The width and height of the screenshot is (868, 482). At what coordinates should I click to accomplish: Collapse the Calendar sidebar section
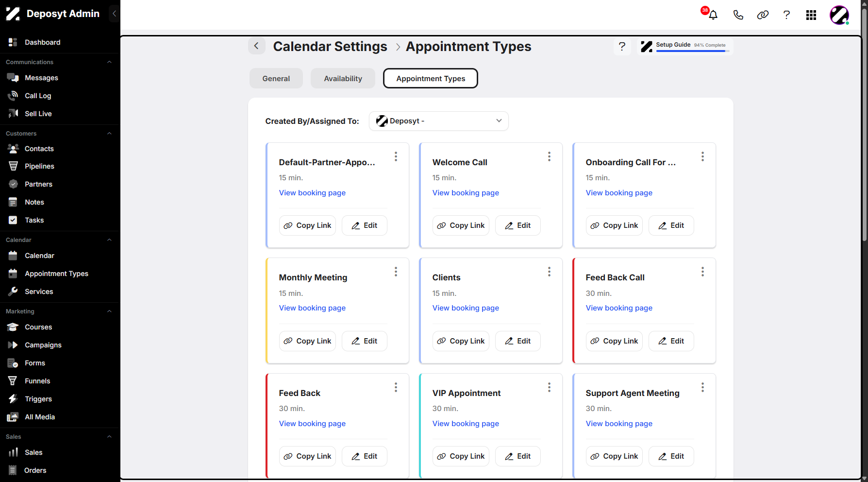[x=109, y=240]
